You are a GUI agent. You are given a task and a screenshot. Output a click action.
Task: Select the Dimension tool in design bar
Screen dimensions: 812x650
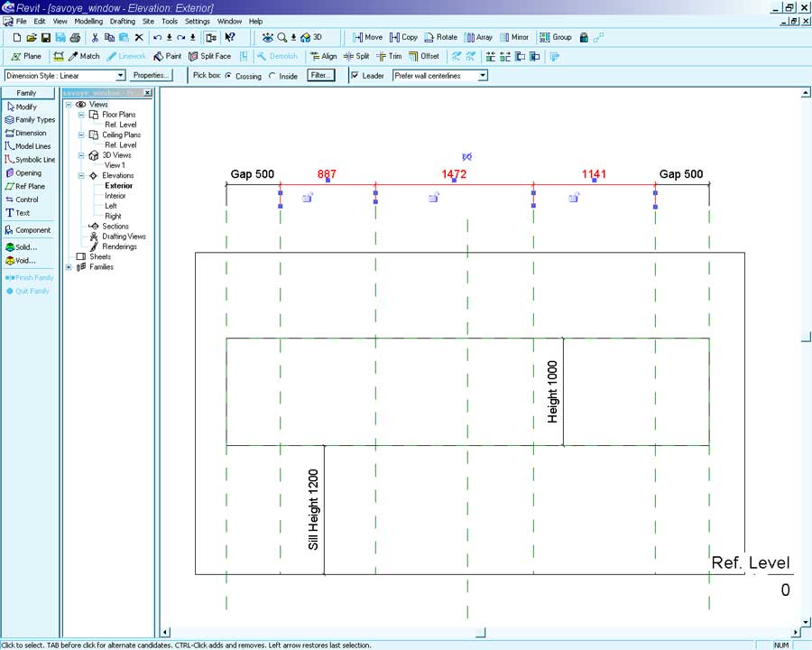(26, 134)
